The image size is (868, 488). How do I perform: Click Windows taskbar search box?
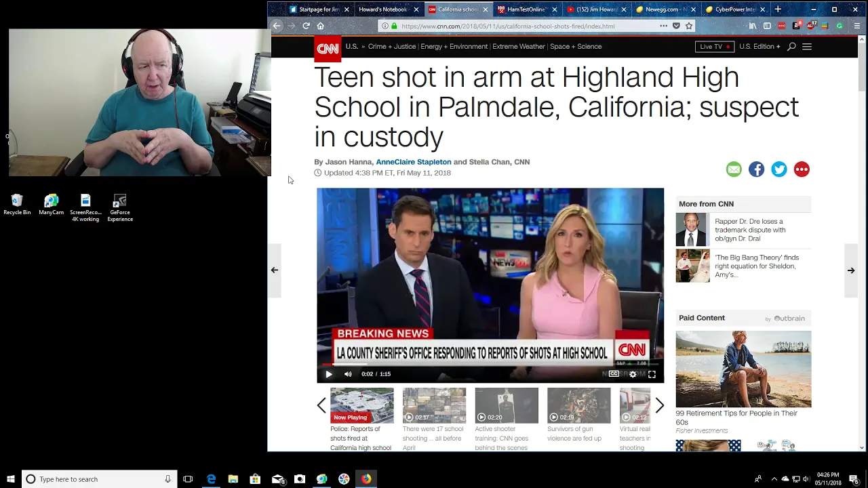pos(99,479)
